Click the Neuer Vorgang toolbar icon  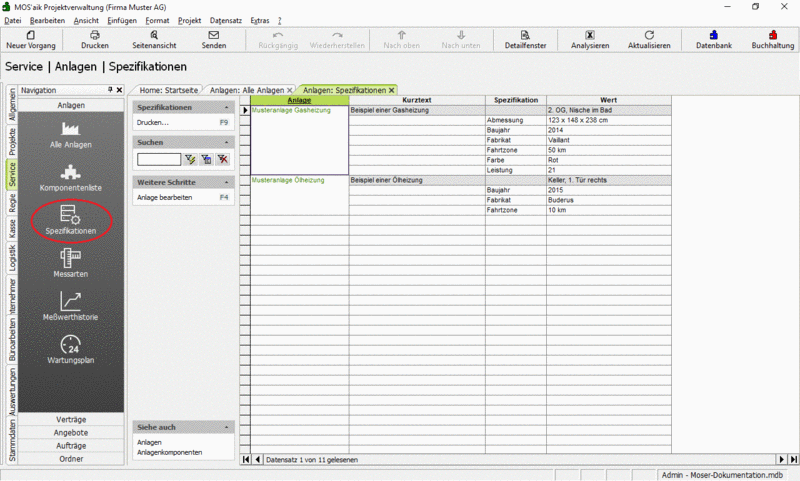coord(31,39)
